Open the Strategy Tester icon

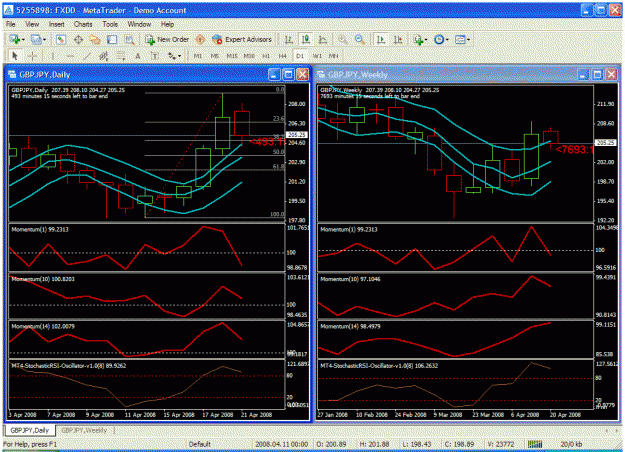tap(129, 39)
